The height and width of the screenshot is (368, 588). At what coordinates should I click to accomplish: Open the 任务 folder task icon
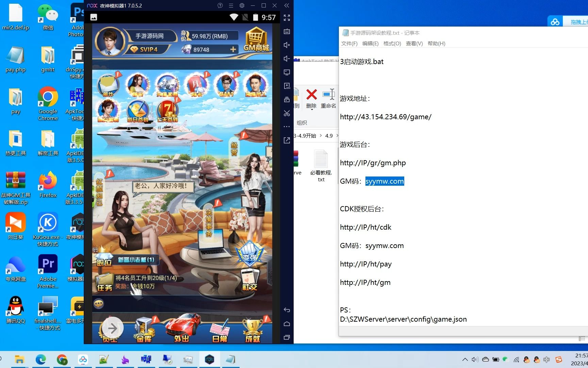pyautogui.click(x=104, y=282)
